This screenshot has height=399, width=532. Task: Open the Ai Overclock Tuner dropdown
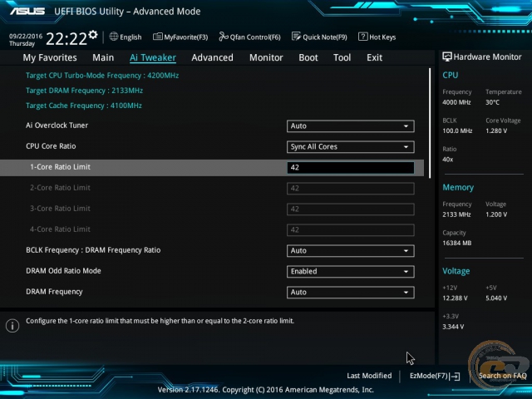click(x=350, y=126)
